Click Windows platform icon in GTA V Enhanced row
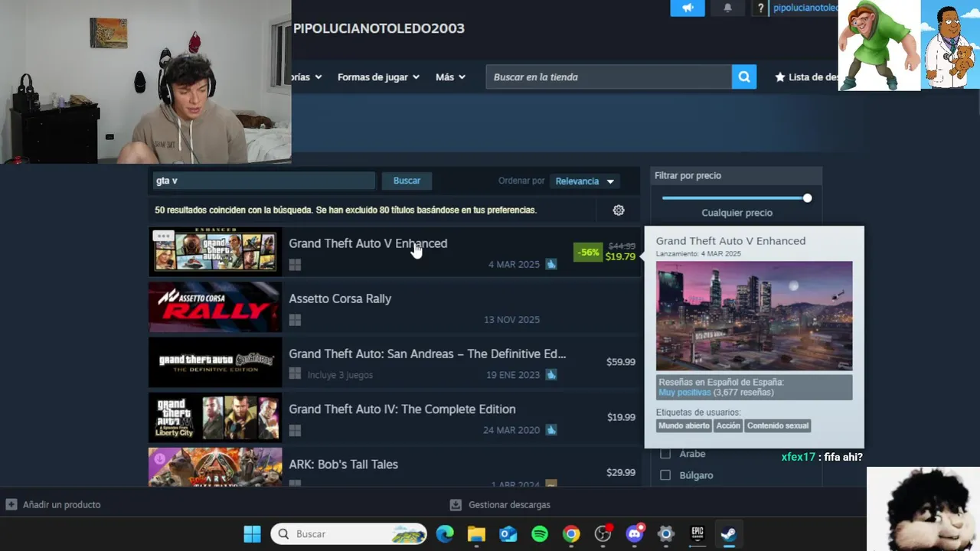Viewport: 980px width, 551px height. pyautogui.click(x=295, y=265)
